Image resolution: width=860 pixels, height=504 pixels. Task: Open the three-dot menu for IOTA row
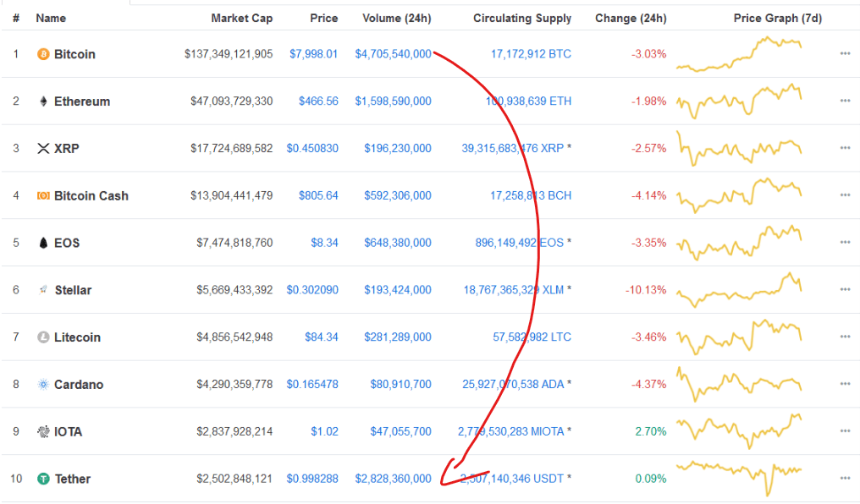845,431
